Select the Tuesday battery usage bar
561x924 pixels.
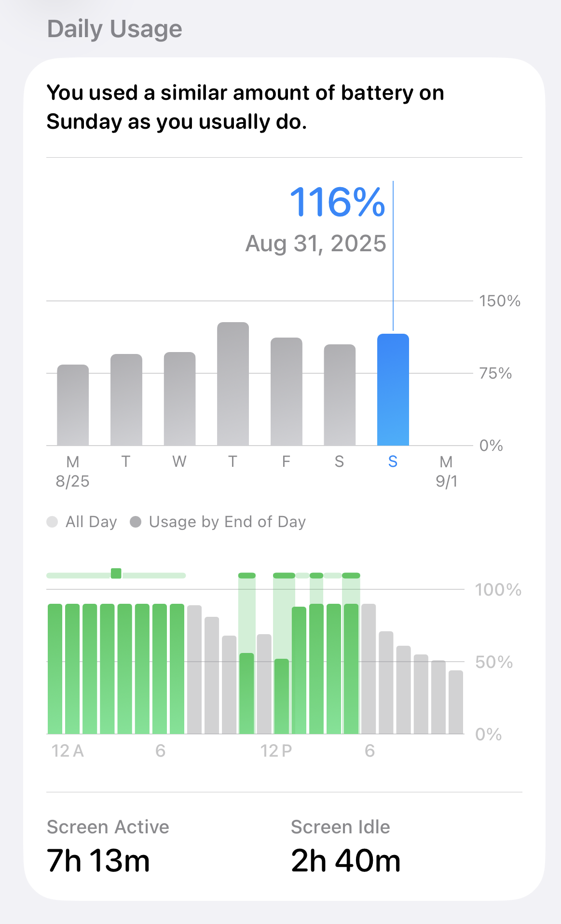click(126, 400)
